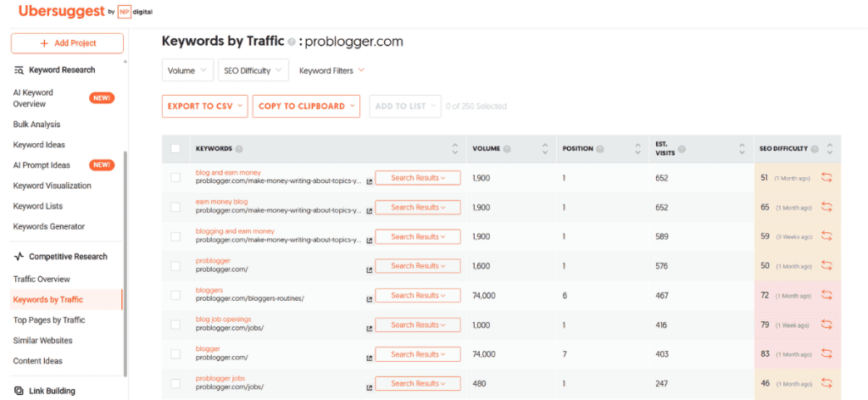868x400 pixels.
Task: Open Keyword Visualization in sidebar
Action: tap(52, 186)
